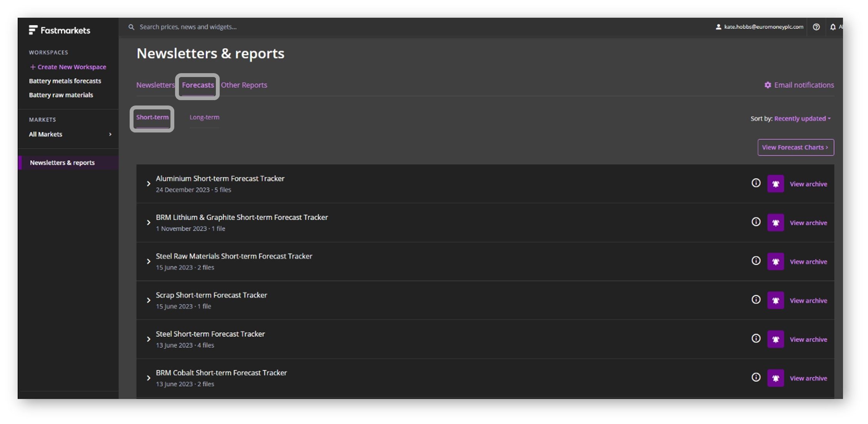Toggle alert bell for Steel Raw Materials tracker
Screen dimensions: 868x424
tap(776, 261)
